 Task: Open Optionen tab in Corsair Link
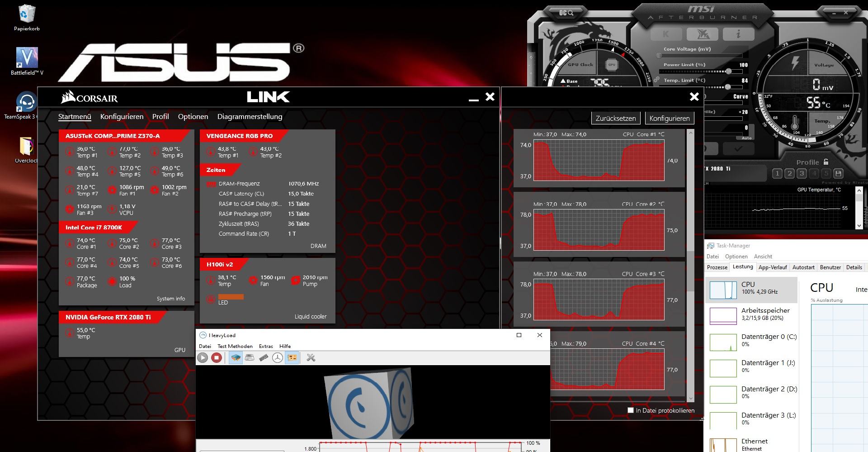click(x=193, y=117)
